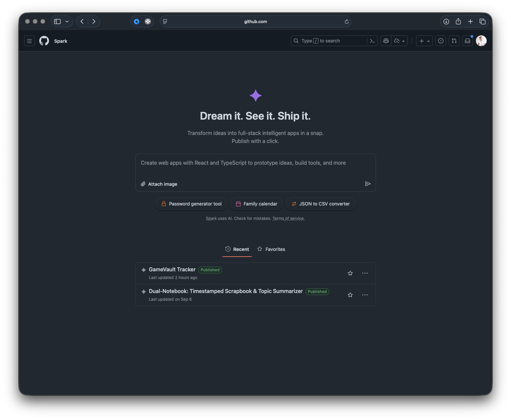Open the Copilot chat icon
The height and width of the screenshot is (420, 511).
point(386,41)
